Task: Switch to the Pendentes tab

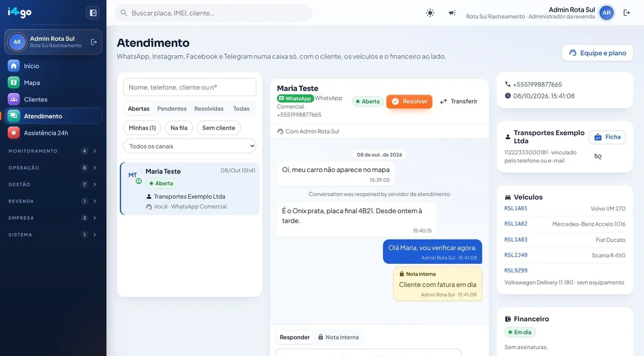Action: point(172,108)
